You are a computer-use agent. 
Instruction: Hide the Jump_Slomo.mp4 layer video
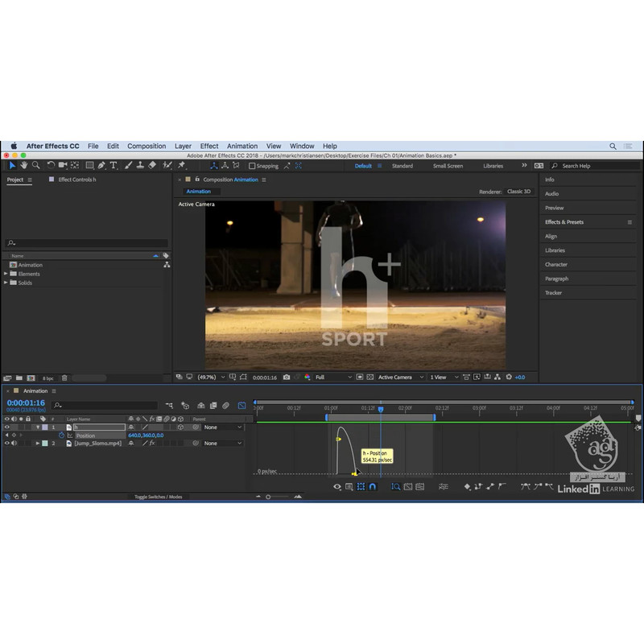(x=7, y=444)
